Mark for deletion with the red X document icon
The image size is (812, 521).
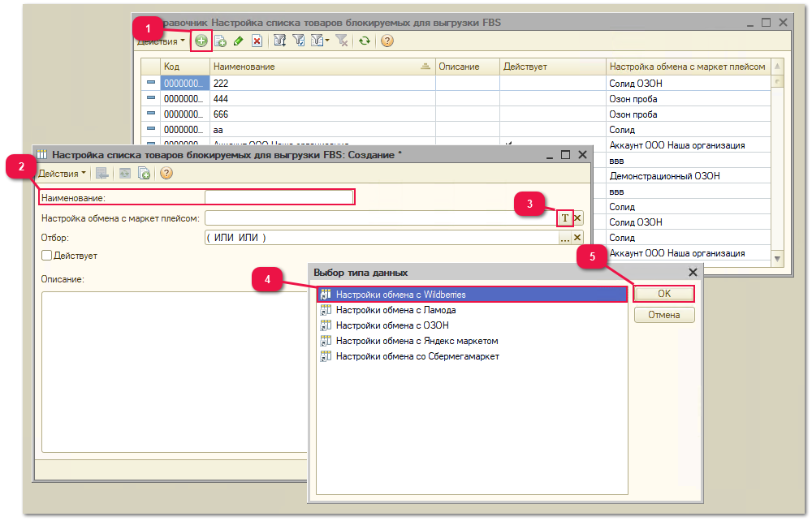(x=257, y=41)
